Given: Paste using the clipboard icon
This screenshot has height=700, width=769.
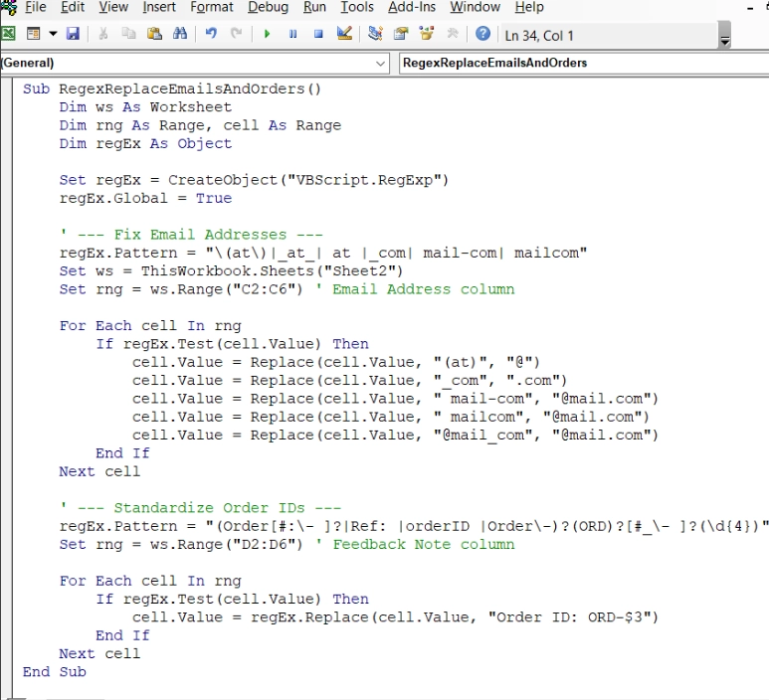Looking at the screenshot, I should 154,35.
